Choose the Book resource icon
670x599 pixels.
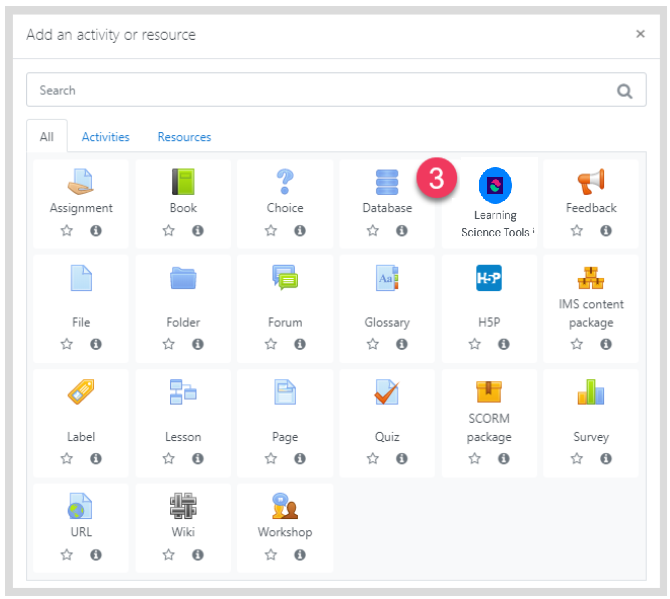(x=183, y=182)
